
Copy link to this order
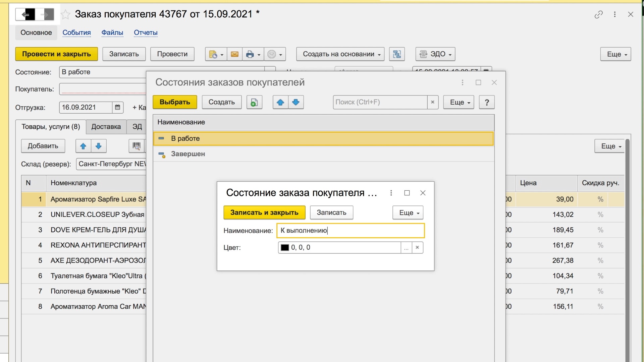(x=598, y=14)
